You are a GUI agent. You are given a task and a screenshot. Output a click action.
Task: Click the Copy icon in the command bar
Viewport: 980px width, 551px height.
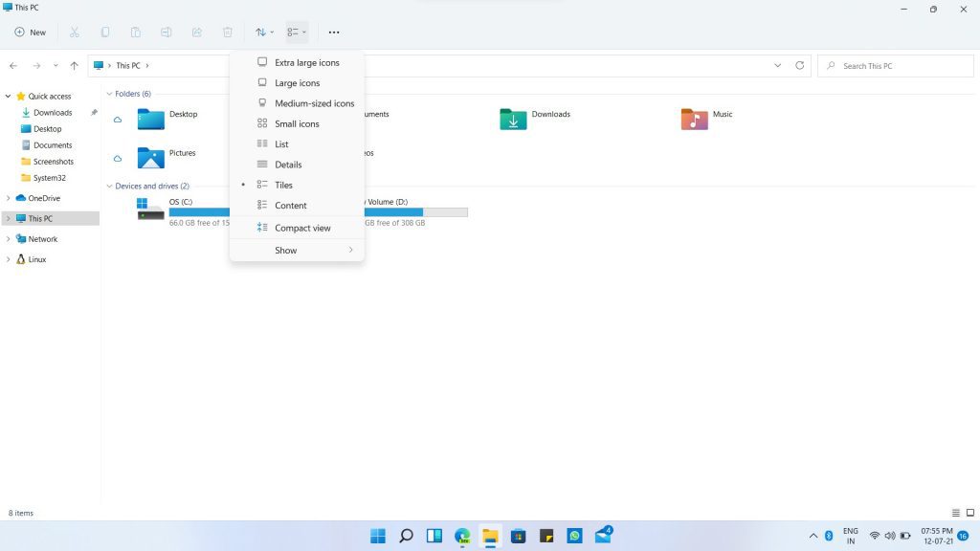click(105, 32)
